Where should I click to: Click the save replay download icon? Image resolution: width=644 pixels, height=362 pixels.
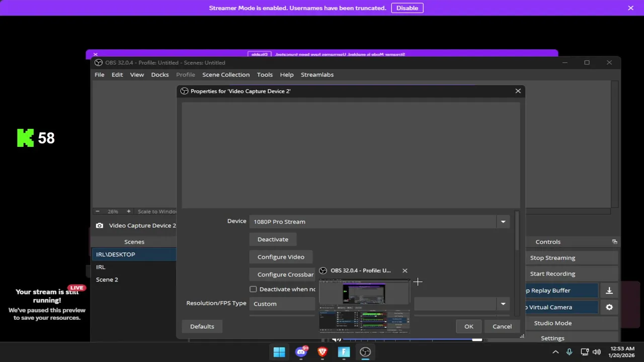click(x=609, y=291)
